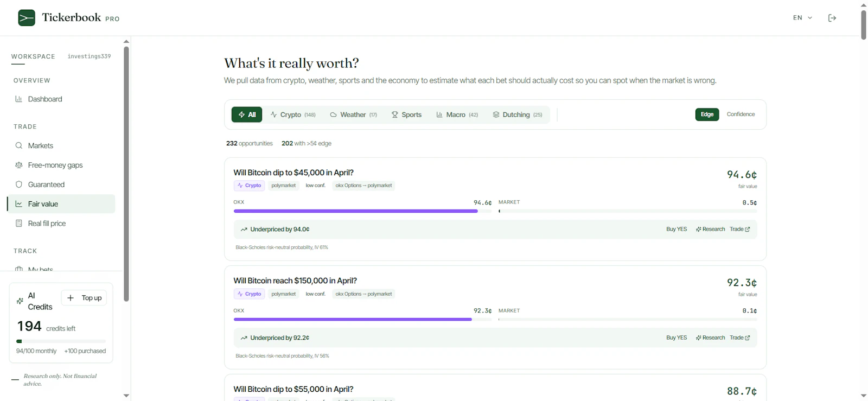Filter by Crypto category
The width and height of the screenshot is (868, 401).
pyautogui.click(x=293, y=114)
